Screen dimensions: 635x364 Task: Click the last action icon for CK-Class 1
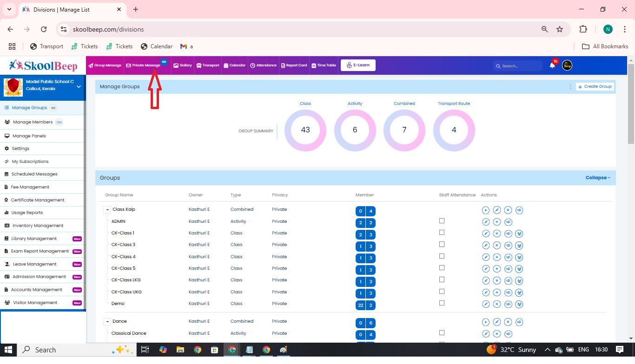click(519, 234)
